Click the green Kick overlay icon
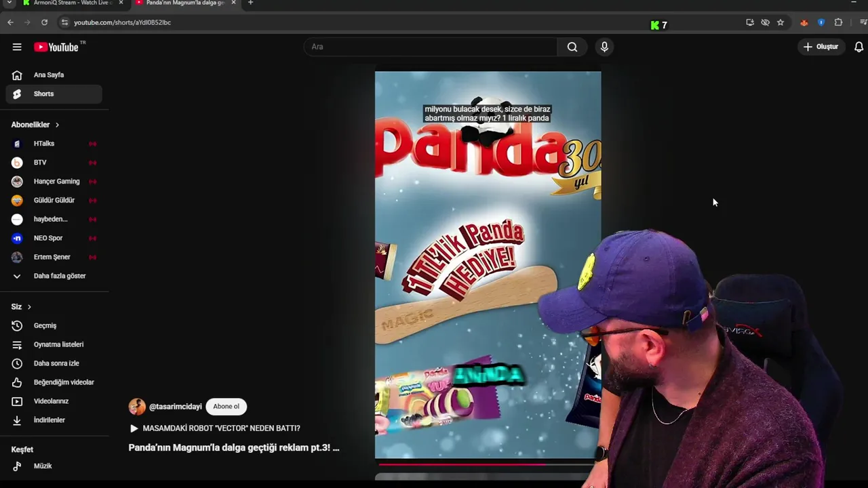Screen dimensions: 868x488 tap(654, 25)
